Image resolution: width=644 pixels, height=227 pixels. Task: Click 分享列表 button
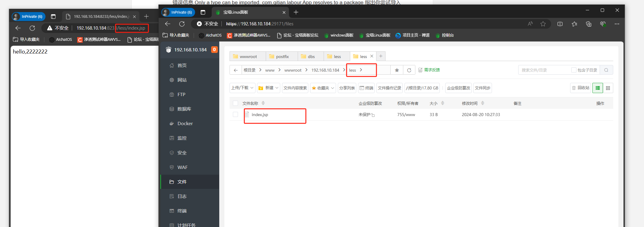pyautogui.click(x=347, y=88)
